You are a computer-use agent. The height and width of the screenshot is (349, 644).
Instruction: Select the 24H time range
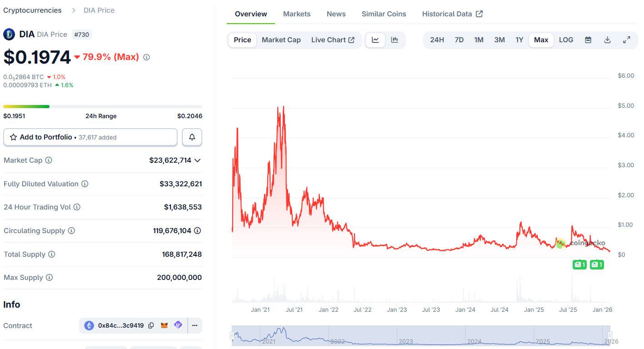point(437,40)
